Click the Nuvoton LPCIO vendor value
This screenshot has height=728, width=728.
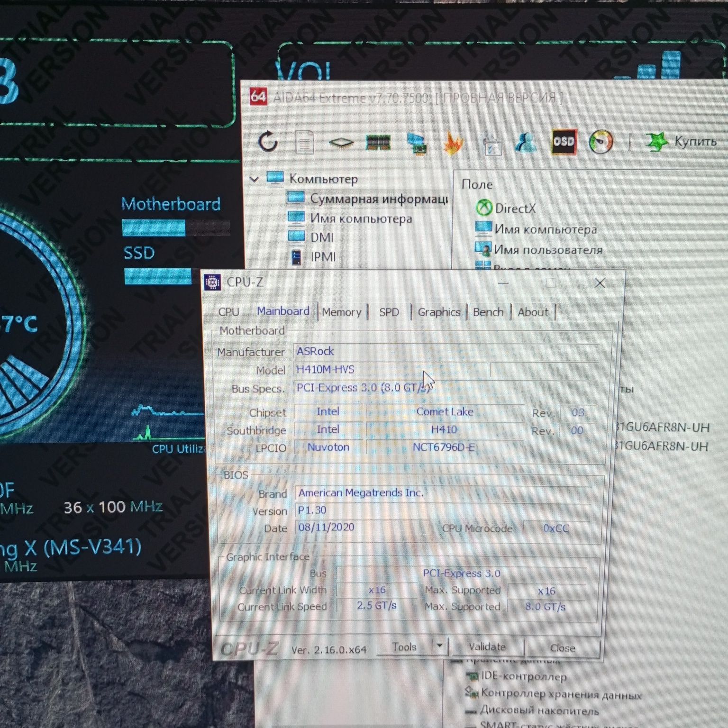(x=328, y=447)
